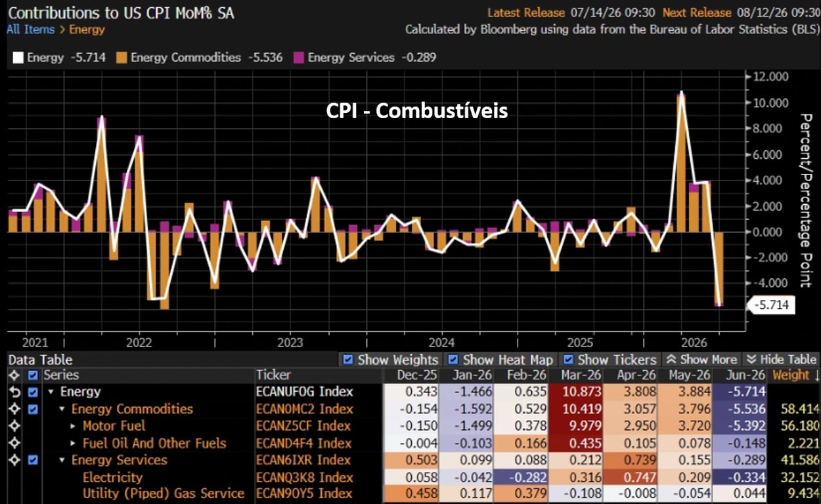Click the Series column header
821x504 pixels.
coord(61,375)
